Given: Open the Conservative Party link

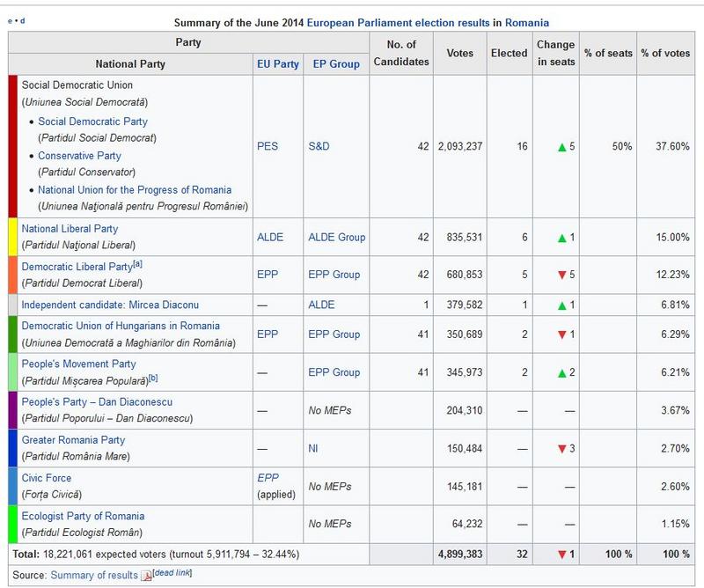Looking at the screenshot, I should 79,156.
